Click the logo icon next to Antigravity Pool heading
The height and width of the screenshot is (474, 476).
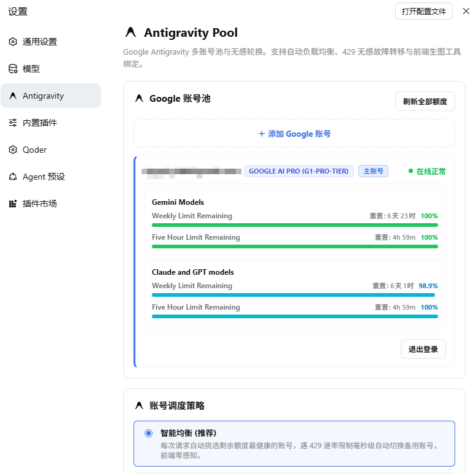(x=130, y=32)
